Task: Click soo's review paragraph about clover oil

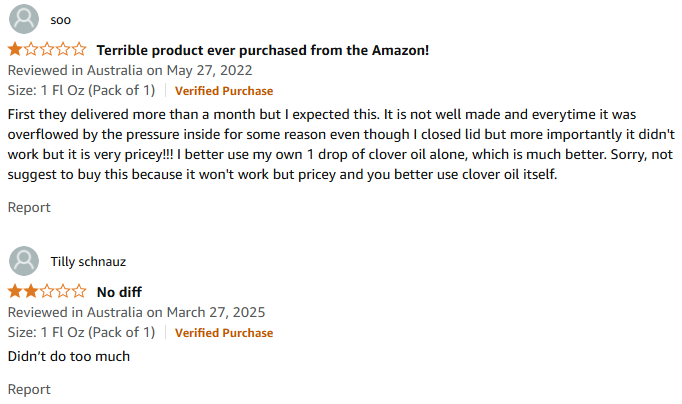Action: (x=340, y=144)
